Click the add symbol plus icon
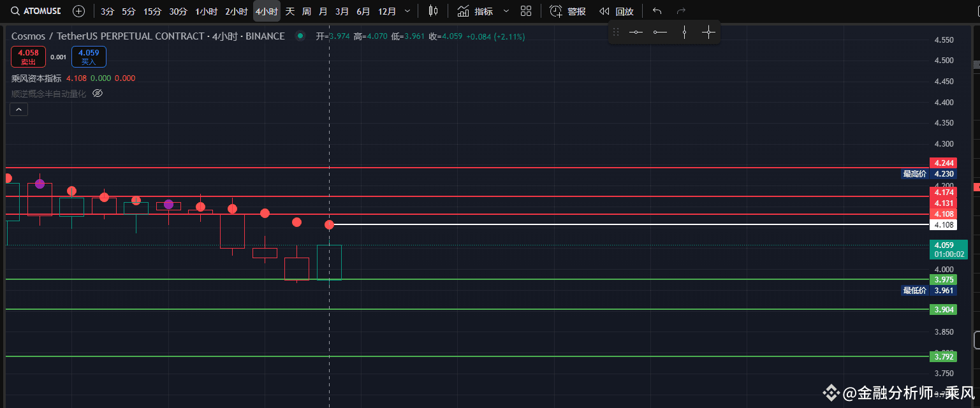 click(78, 11)
